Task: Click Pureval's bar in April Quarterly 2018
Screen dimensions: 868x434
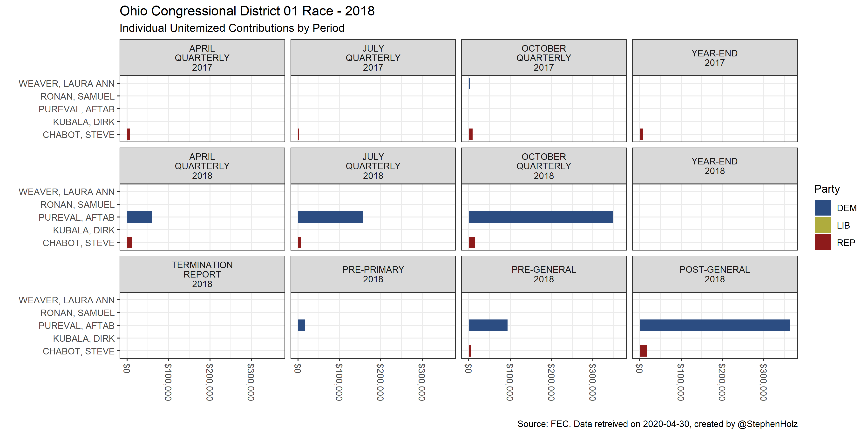Action: [x=139, y=217]
